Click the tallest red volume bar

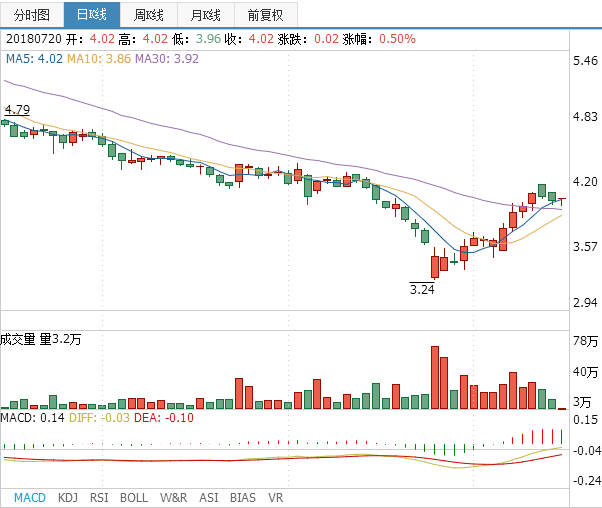pyautogui.click(x=435, y=377)
